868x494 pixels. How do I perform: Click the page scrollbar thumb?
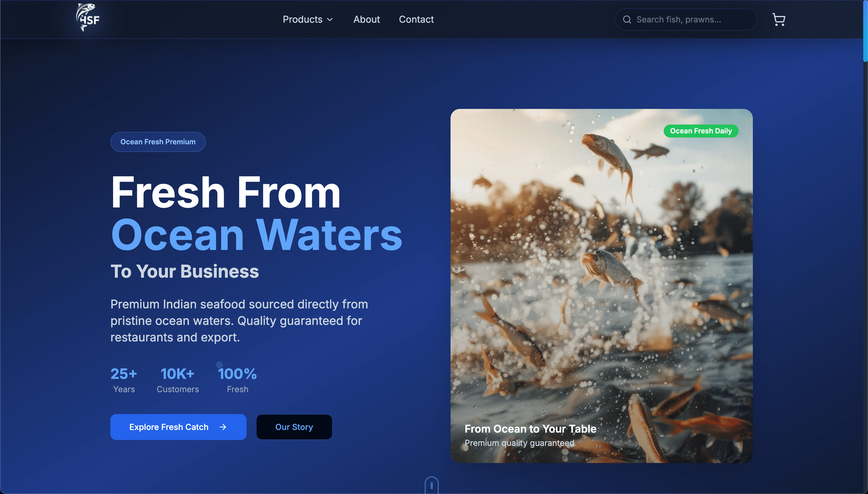(865, 30)
